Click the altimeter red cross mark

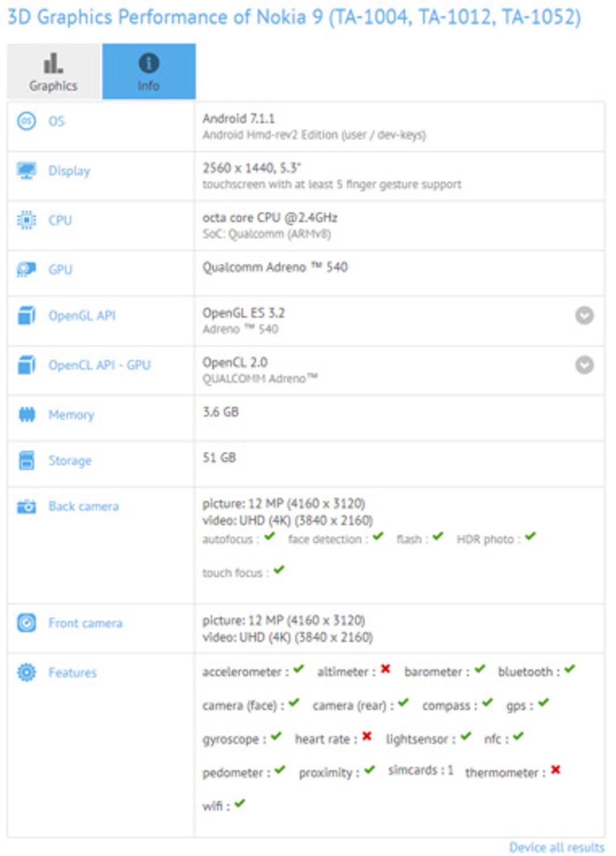click(x=386, y=669)
